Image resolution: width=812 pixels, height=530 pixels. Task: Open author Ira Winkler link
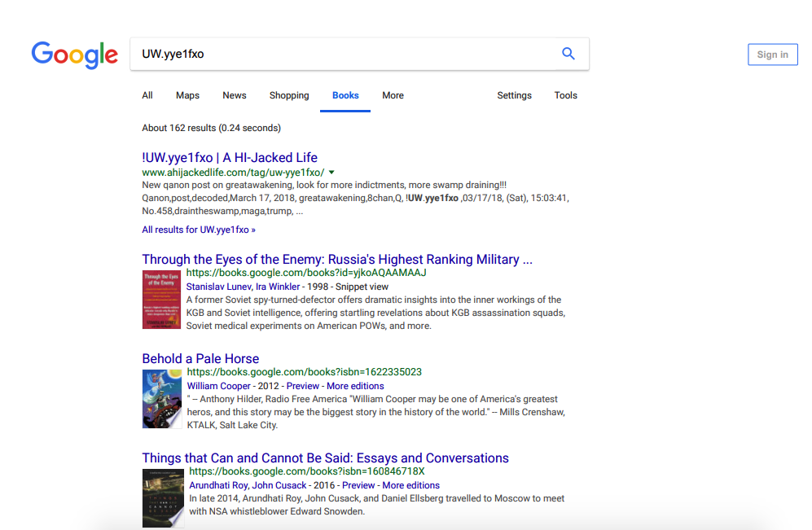278,287
